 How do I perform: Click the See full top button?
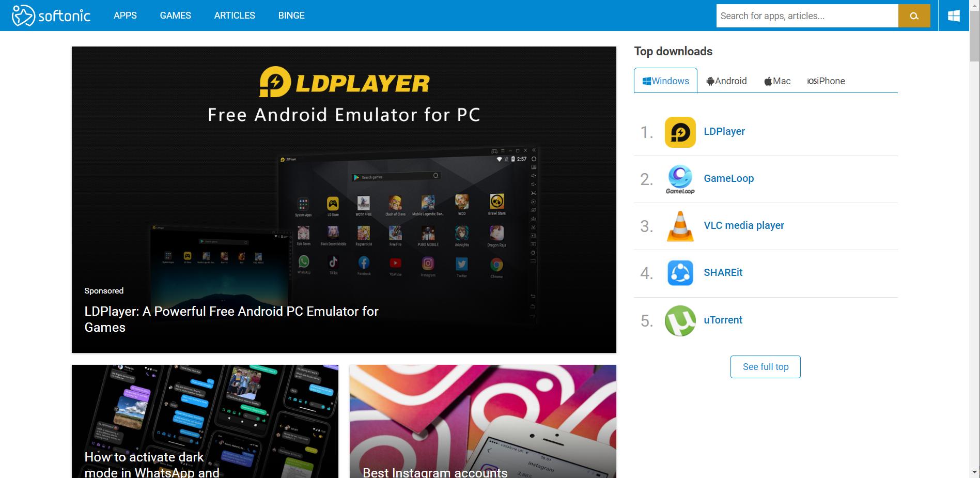(x=765, y=367)
